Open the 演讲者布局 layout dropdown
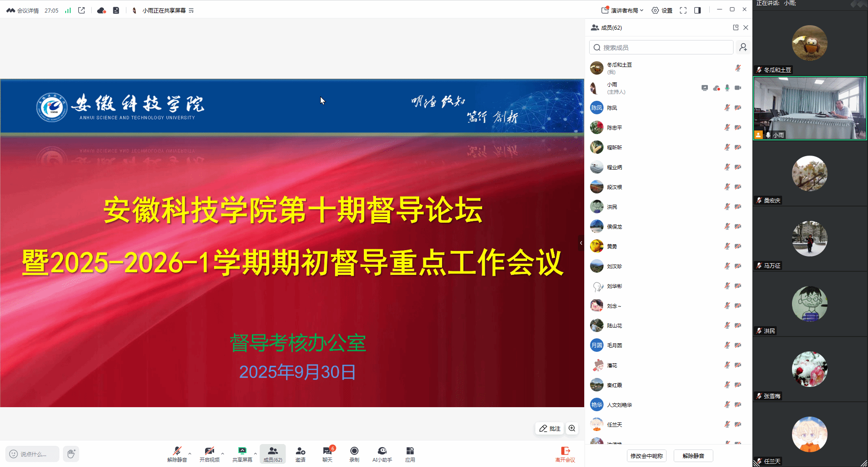This screenshot has height=467, width=868. [623, 10]
